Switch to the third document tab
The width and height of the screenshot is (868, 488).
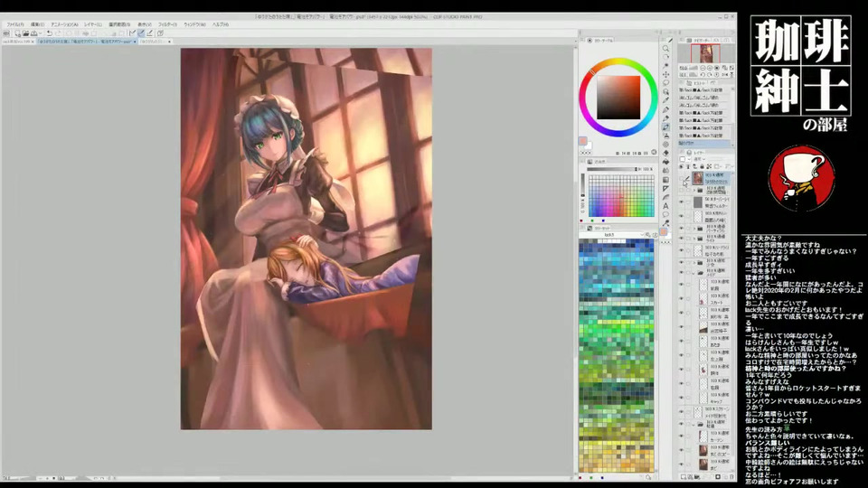click(154, 42)
